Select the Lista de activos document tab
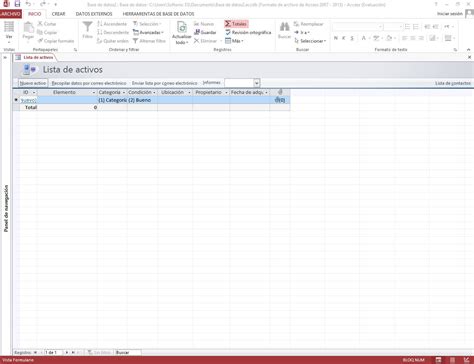The image size is (474, 364). point(35,57)
